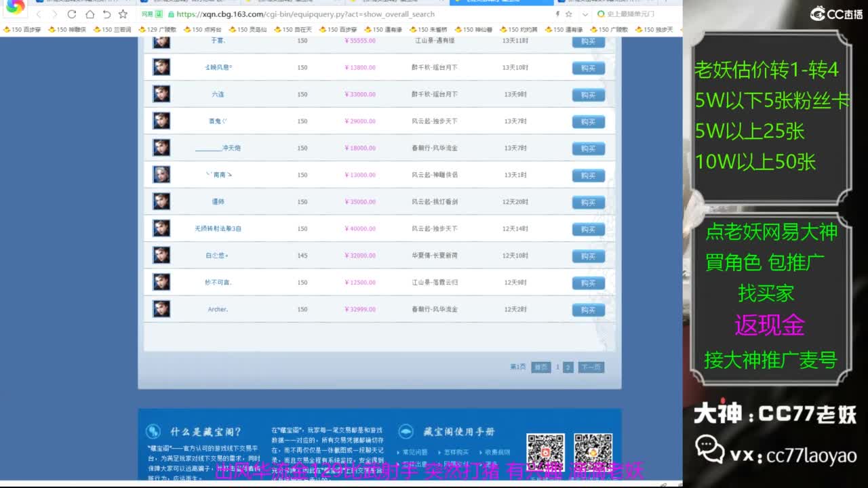Viewport: 868px width, 488px height.
Task: Expand address bar dropdown chevron
Action: 585,14
